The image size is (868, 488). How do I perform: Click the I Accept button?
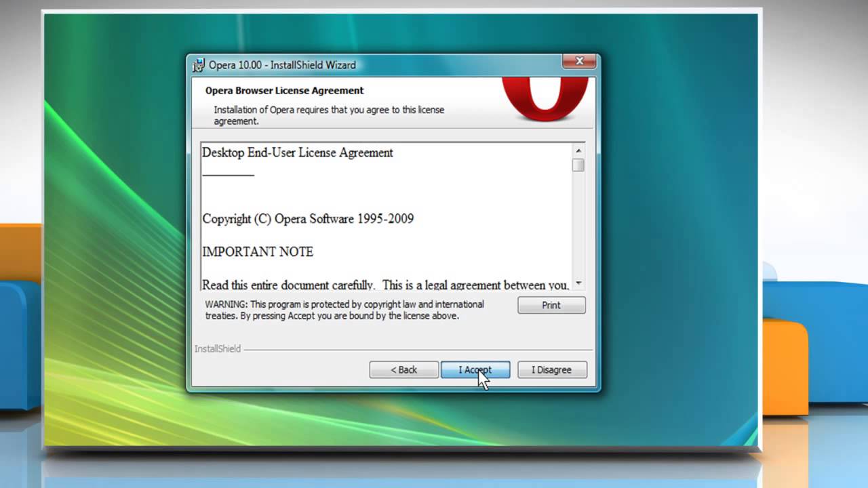475,369
